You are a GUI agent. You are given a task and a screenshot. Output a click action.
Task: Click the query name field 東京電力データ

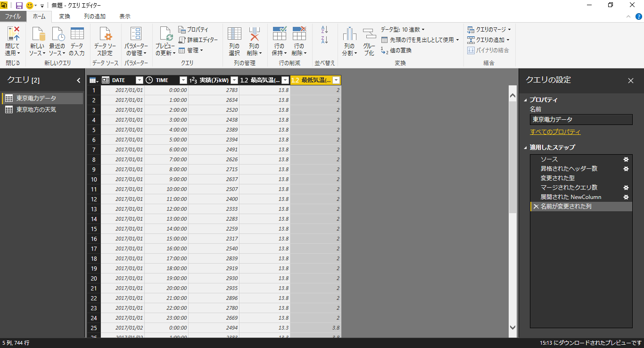point(581,120)
